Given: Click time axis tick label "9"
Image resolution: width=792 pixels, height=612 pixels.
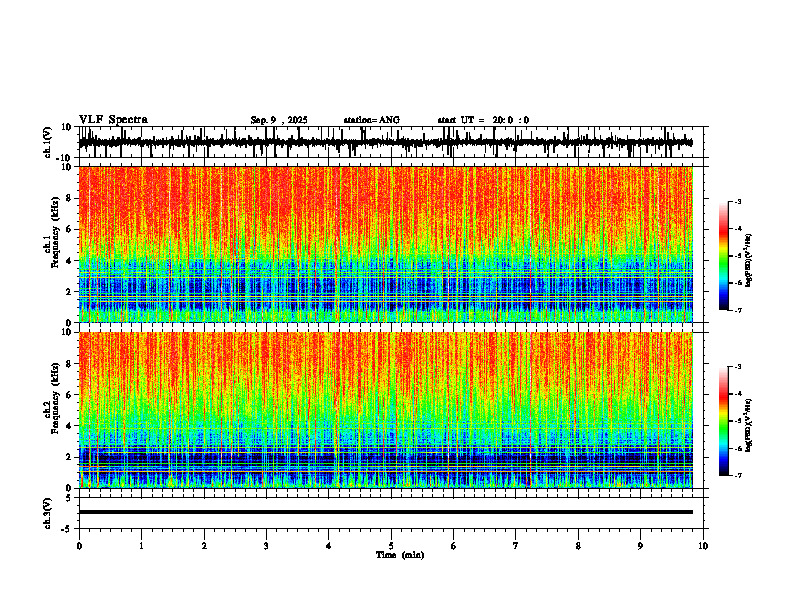Looking at the screenshot, I should coord(640,546).
